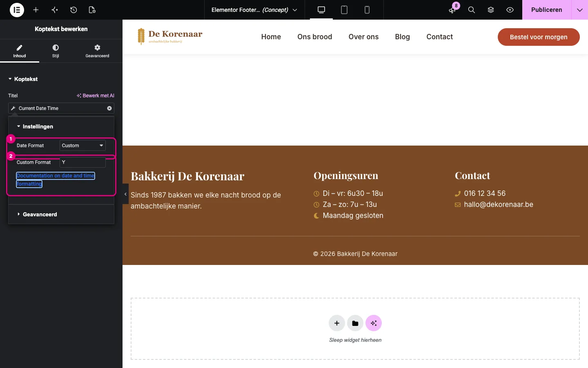Open template library folder icon
Screen dimensions: 588x368
pyautogui.click(x=355, y=323)
